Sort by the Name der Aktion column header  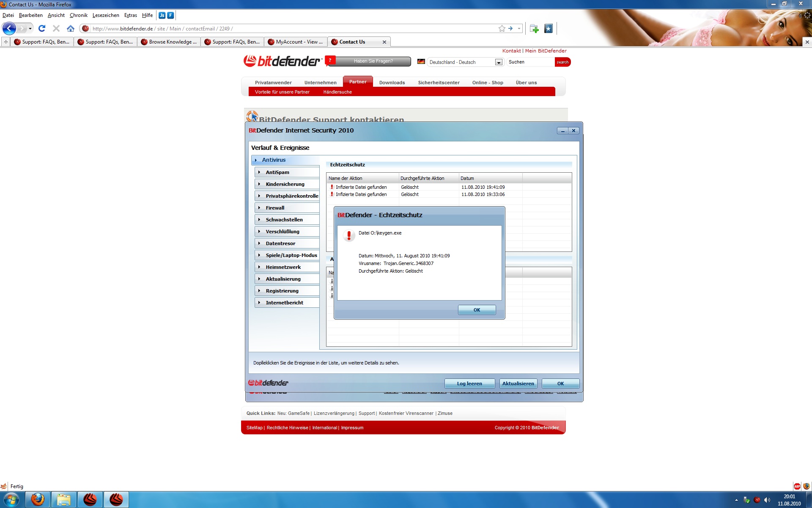[362, 178]
